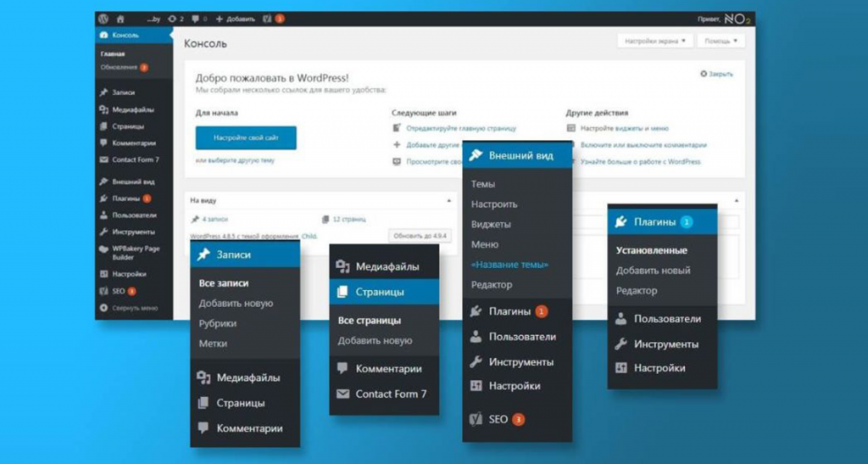Open the 12 страниц link

[x=348, y=219]
